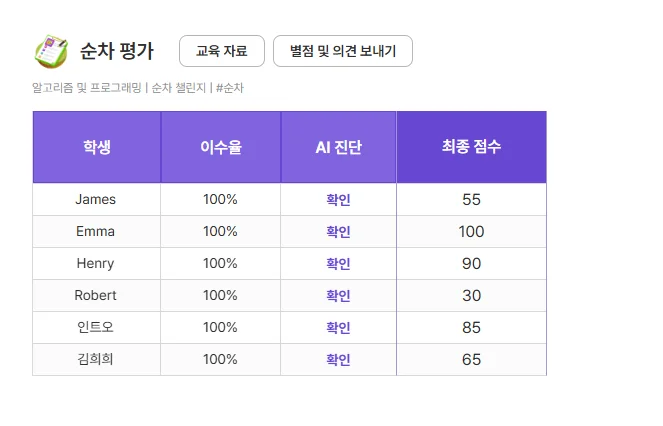Click Robert's final score of 30
Image resolution: width=663 pixels, height=426 pixels.
point(471,296)
